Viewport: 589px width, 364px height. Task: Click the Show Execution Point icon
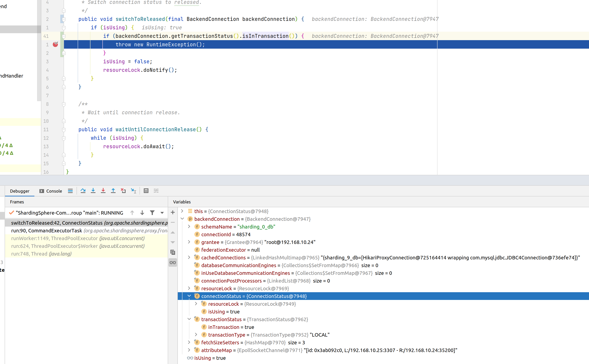70,191
